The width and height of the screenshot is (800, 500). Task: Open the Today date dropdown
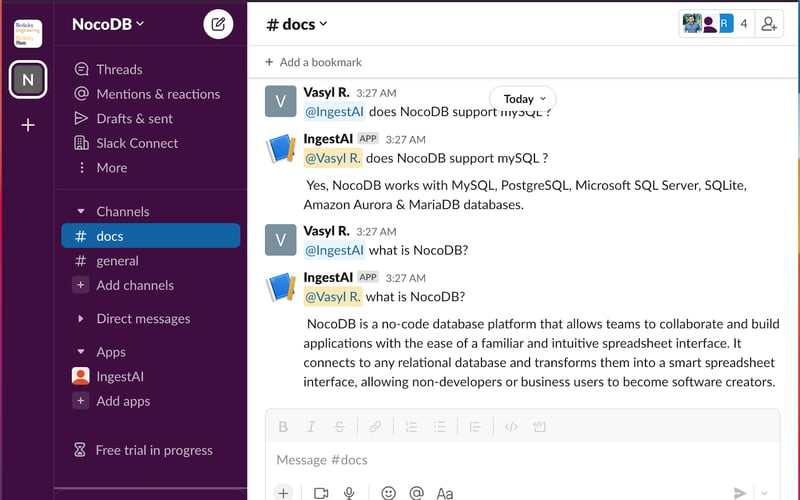pos(523,99)
